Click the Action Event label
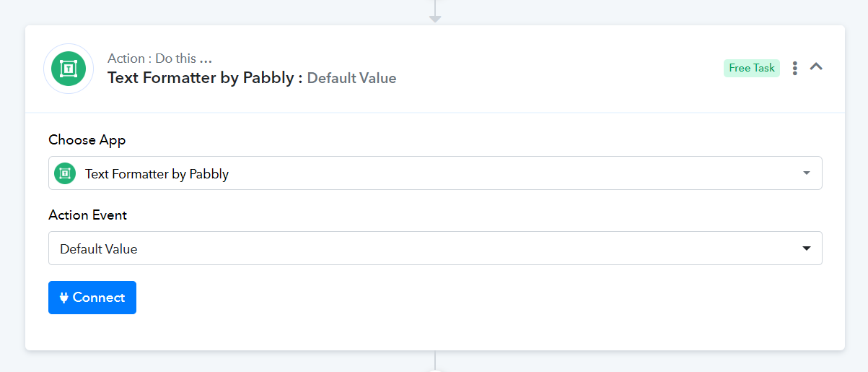Screen dimensions: 868x372 tap(88, 215)
